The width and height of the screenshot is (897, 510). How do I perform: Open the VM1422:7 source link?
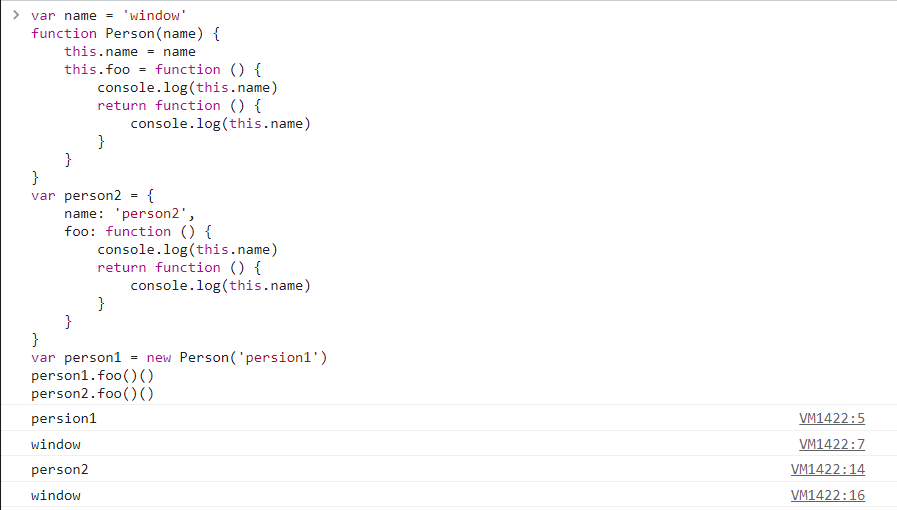(831, 444)
